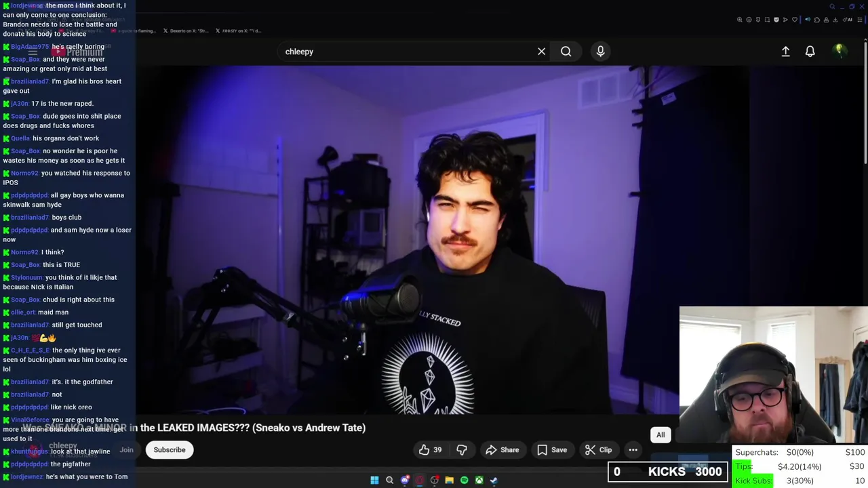
Task: Create a Clip of the video
Action: click(598, 450)
